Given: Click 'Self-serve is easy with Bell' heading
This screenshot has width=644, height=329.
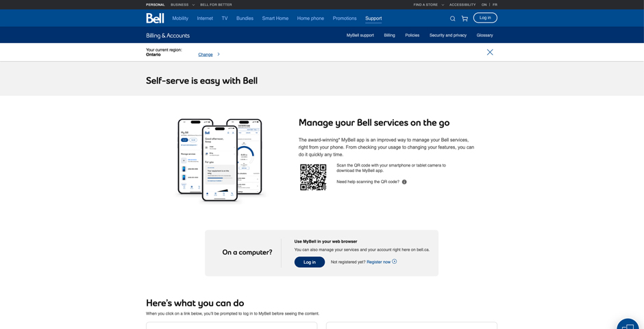Looking at the screenshot, I should pos(201,80).
